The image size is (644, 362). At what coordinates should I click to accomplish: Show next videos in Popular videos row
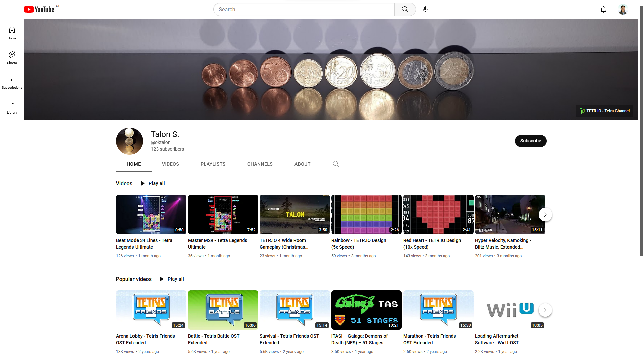545,310
